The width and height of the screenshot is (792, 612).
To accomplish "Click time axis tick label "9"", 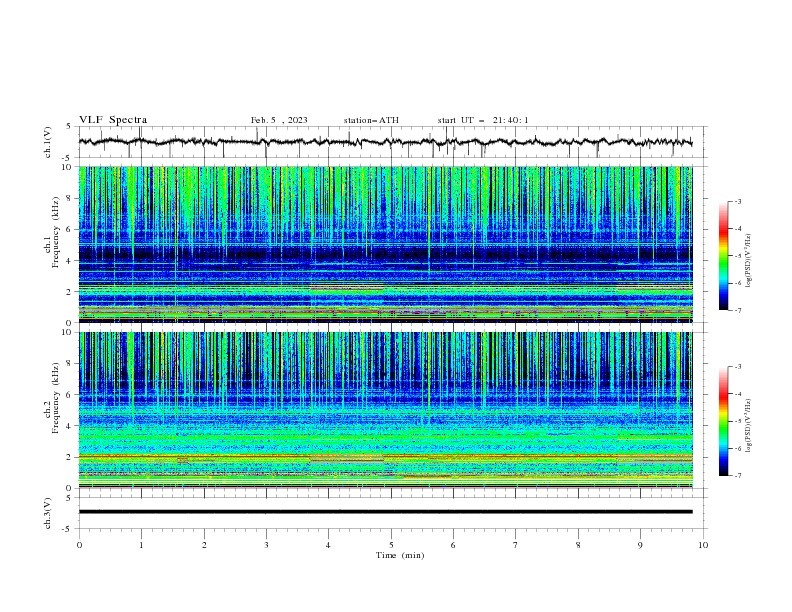I will pyautogui.click(x=640, y=545).
